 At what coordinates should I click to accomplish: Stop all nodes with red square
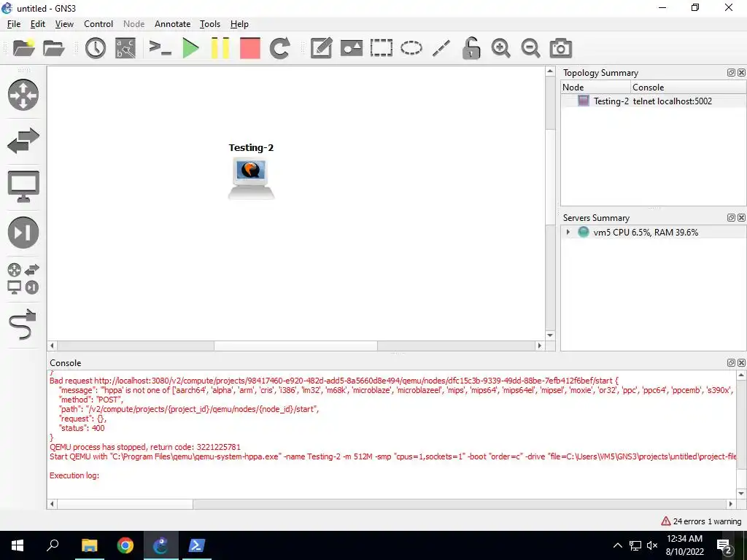[x=249, y=48]
